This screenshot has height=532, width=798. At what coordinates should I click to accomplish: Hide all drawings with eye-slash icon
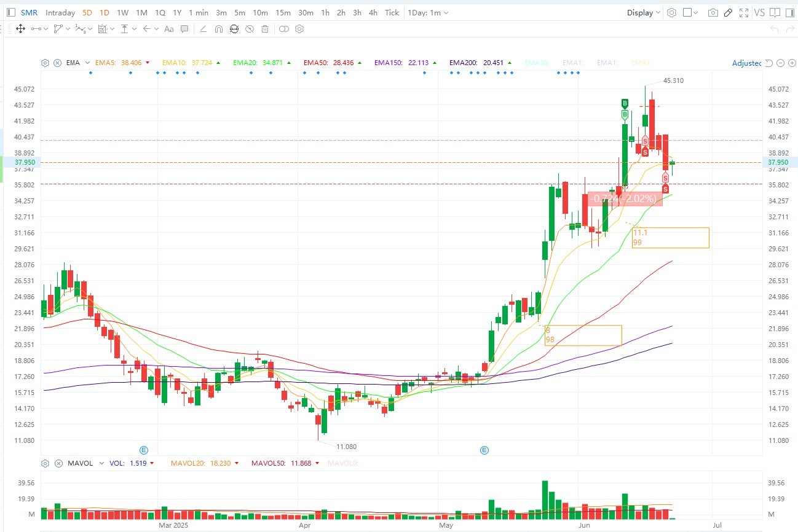click(249, 29)
